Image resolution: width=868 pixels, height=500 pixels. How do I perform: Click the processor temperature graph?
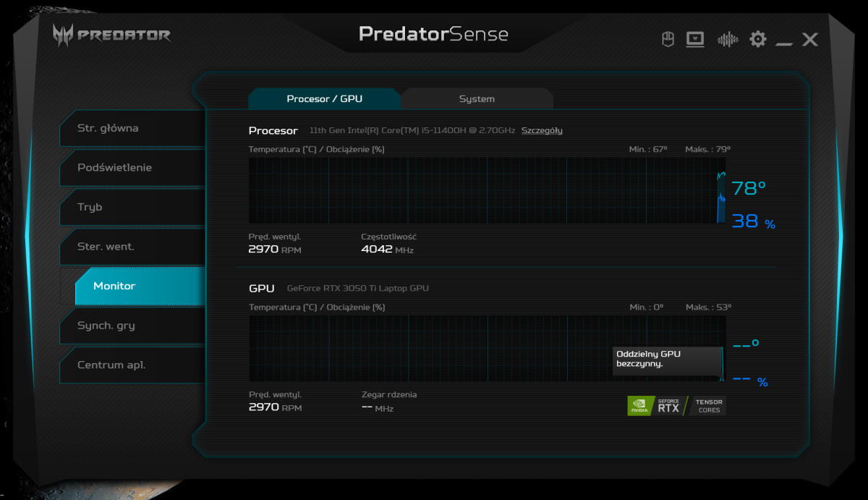tap(486, 190)
